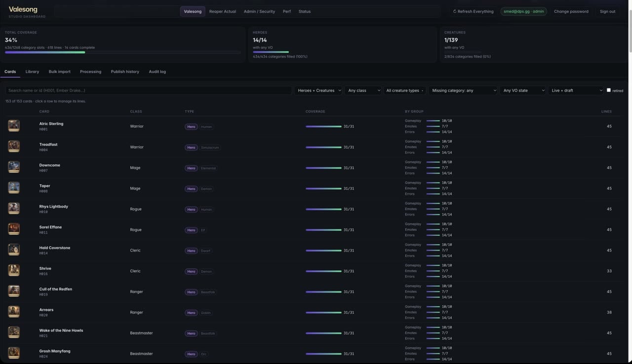Open the Status navigation item
This screenshot has height=364, width=632.
[305, 11]
